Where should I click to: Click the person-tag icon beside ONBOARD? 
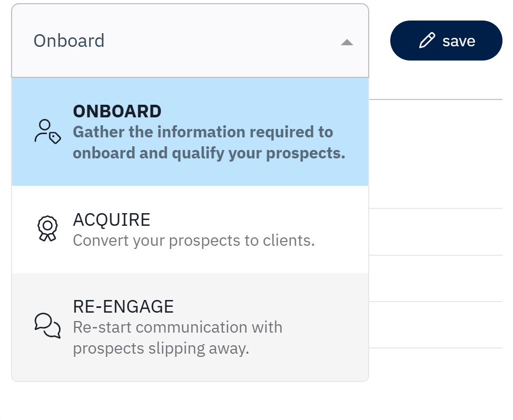click(47, 132)
